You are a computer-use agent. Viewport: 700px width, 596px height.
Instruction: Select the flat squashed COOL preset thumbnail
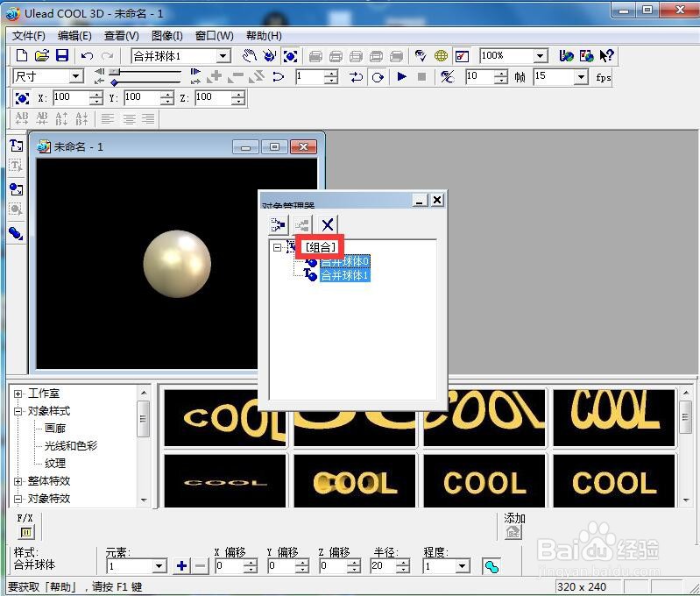pos(225,482)
